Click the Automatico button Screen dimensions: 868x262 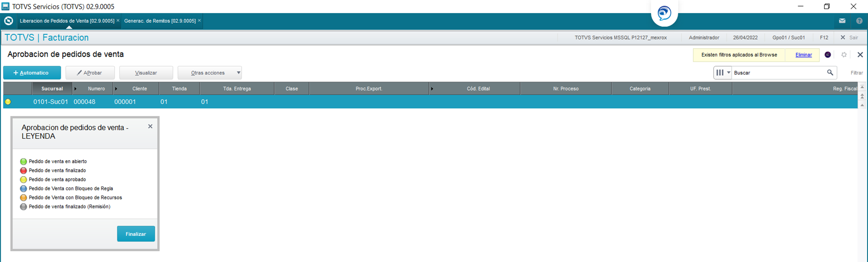(x=32, y=73)
